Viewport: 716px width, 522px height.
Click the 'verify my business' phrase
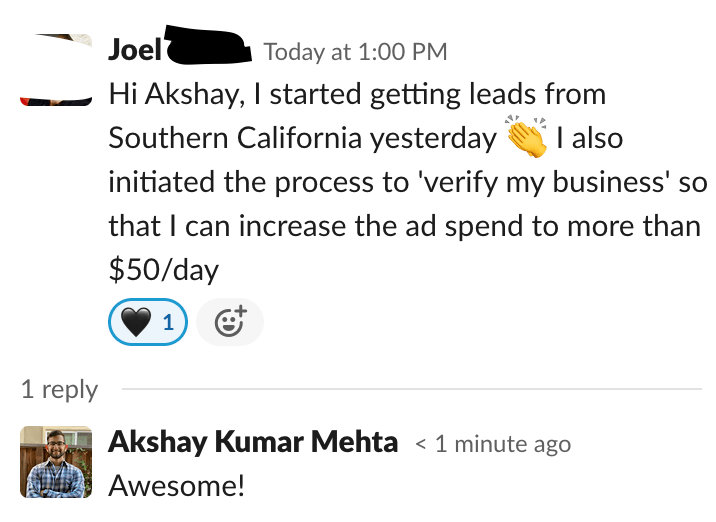pos(534,183)
